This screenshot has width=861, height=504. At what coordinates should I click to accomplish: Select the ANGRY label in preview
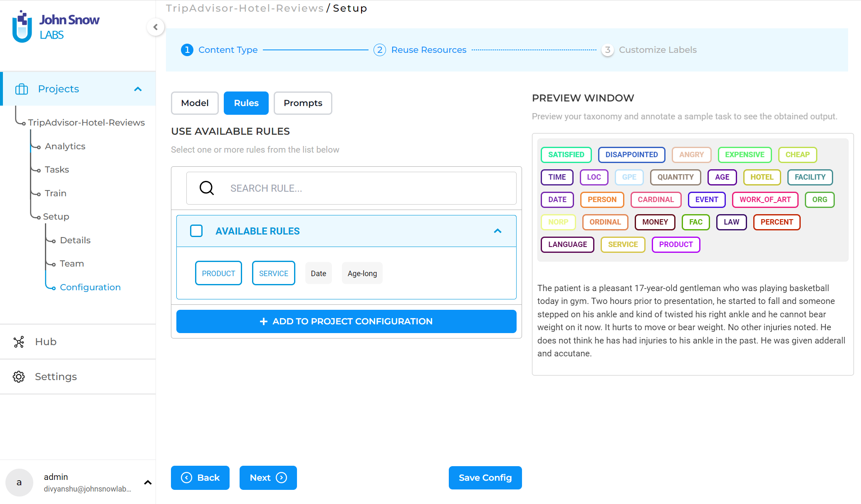691,155
